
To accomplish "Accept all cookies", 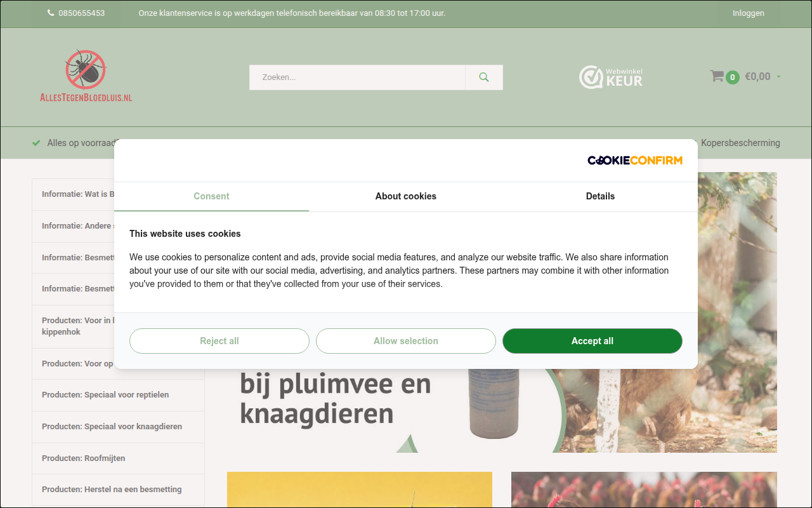I will [x=593, y=341].
